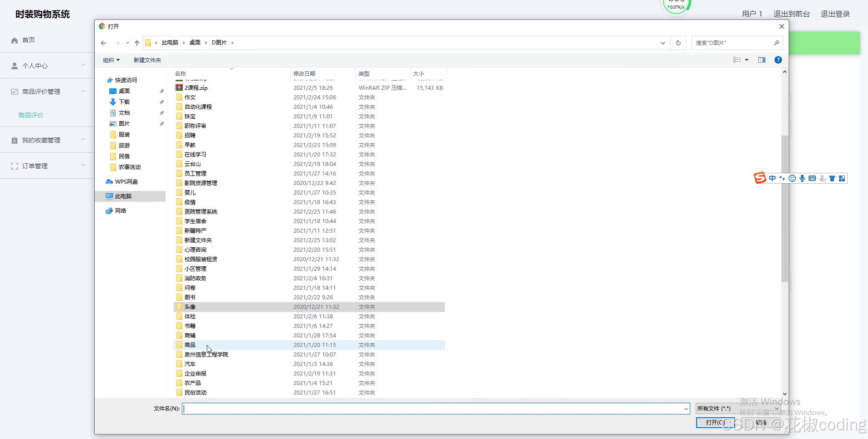Refresh the D图片 folder listing
The height and width of the screenshot is (439, 868).
(x=678, y=43)
